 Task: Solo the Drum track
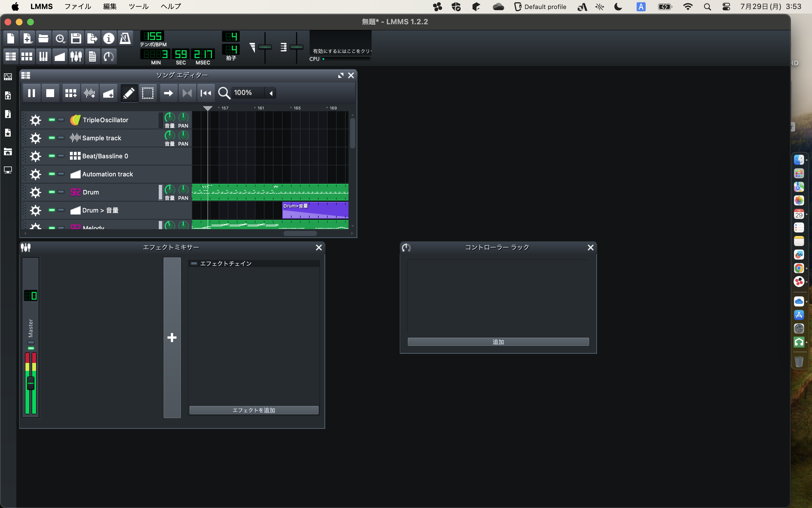tap(61, 192)
